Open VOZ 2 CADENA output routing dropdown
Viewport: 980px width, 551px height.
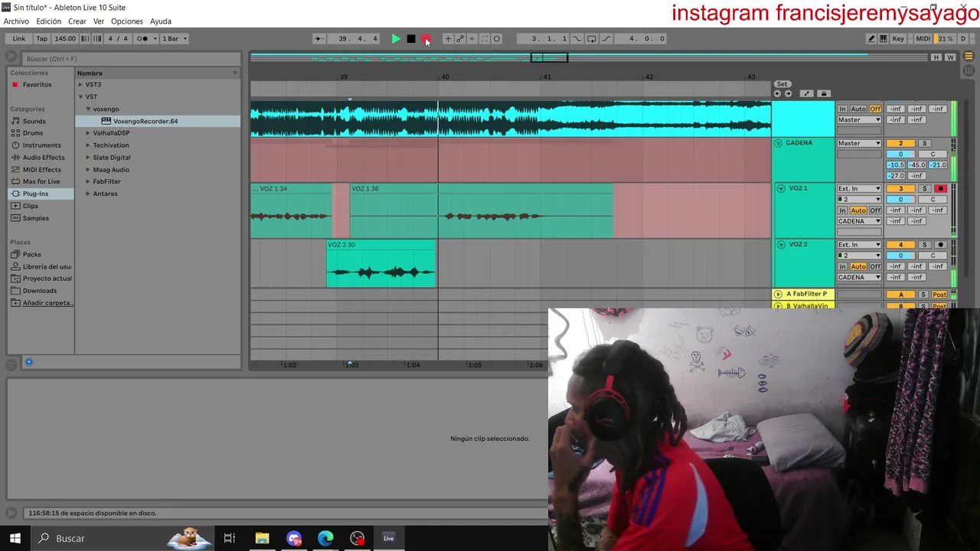[859, 277]
